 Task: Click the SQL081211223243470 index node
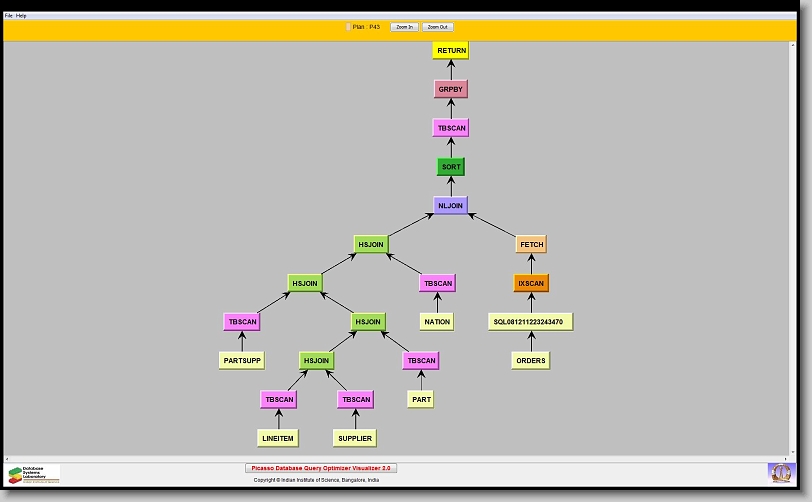pos(531,322)
